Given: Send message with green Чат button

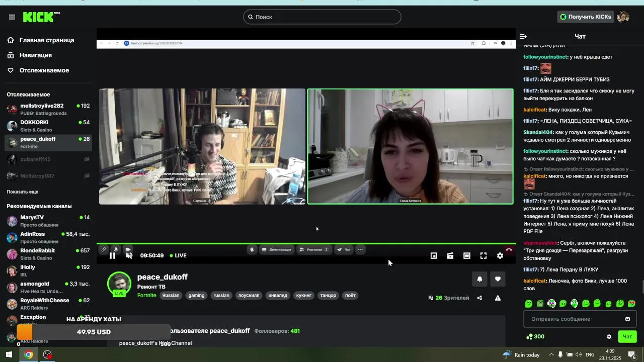Looking at the screenshot, I should (627, 336).
